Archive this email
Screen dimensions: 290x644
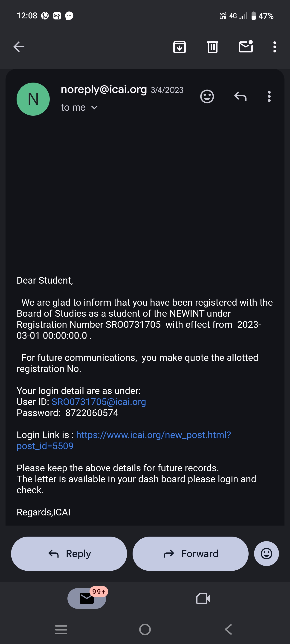click(x=179, y=47)
